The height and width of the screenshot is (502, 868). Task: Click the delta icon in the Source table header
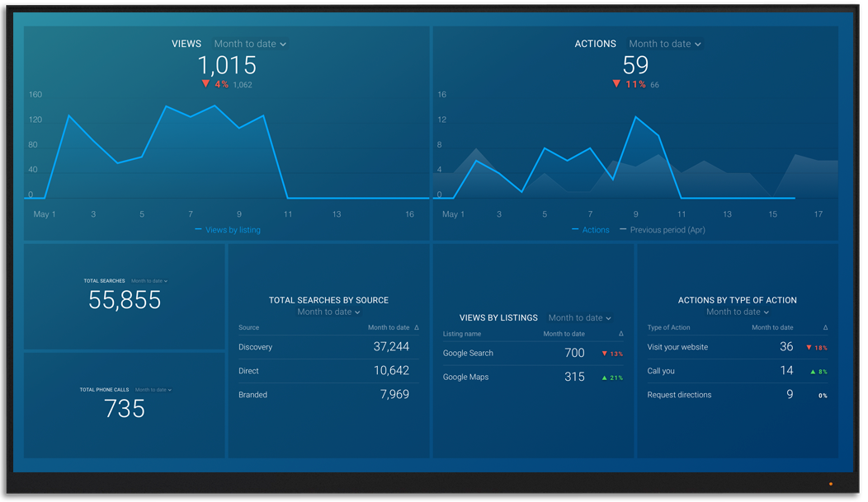(x=417, y=328)
